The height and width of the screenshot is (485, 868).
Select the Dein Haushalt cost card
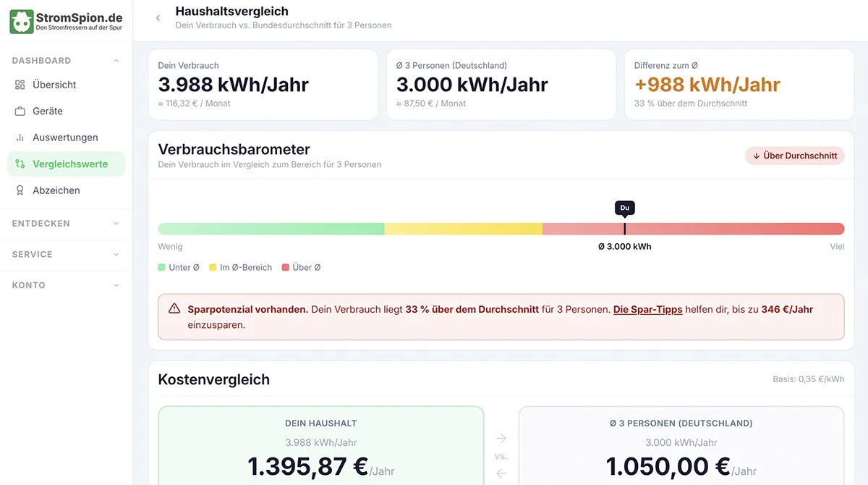(x=321, y=445)
